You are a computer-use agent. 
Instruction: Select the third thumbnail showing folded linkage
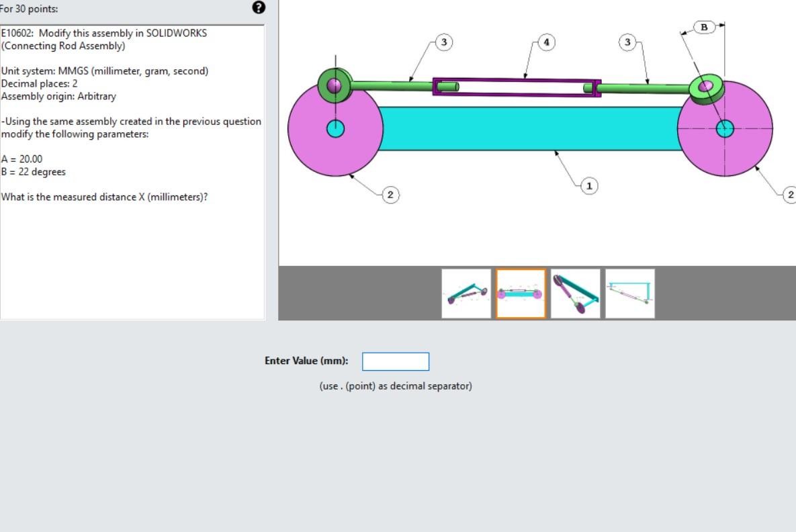pos(575,295)
